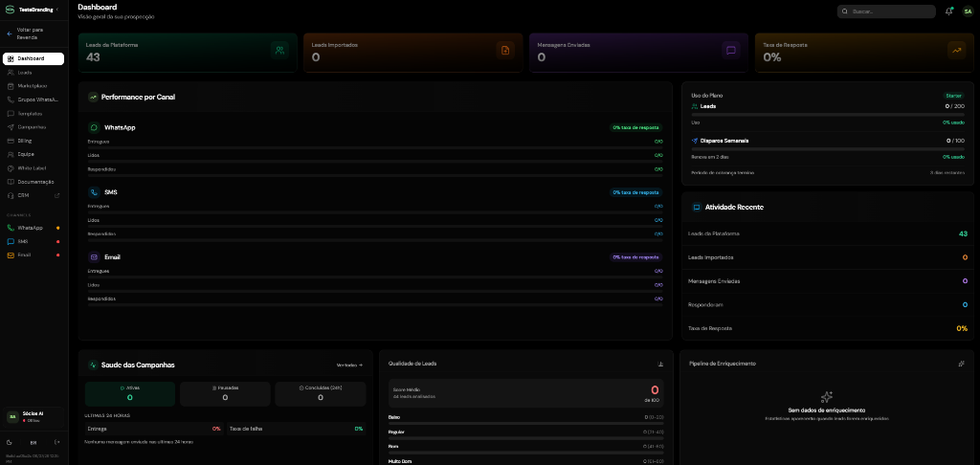Screen dimensions: 980x465
Task: Click the download icon in Qualidade de Leads
Action: coord(660,364)
